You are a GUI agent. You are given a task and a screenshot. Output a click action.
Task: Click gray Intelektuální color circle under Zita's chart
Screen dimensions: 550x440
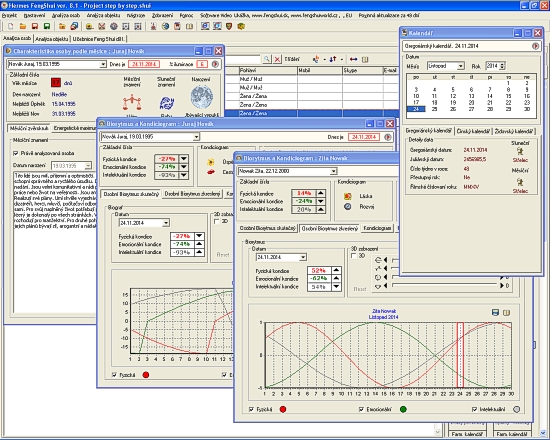point(516,409)
